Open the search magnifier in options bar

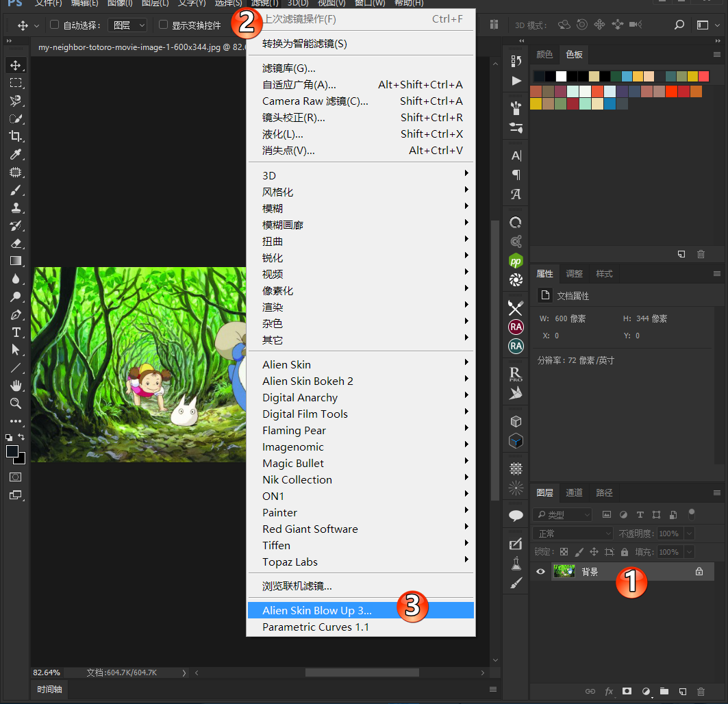(x=679, y=25)
